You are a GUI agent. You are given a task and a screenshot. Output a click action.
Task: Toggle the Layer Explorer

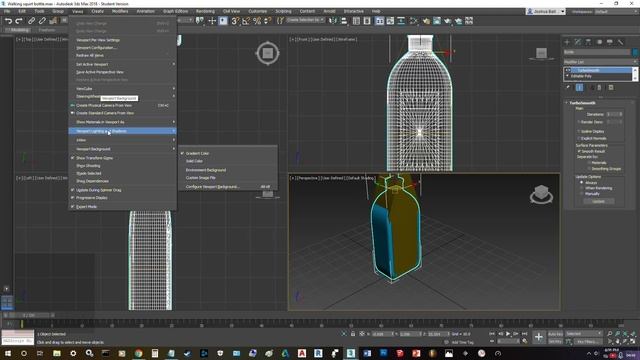click(367, 21)
